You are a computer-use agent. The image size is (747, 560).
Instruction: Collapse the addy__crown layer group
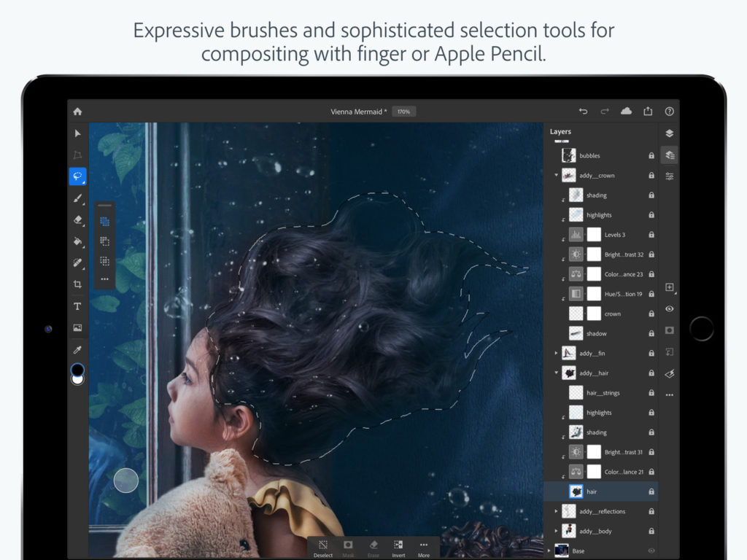(x=556, y=175)
